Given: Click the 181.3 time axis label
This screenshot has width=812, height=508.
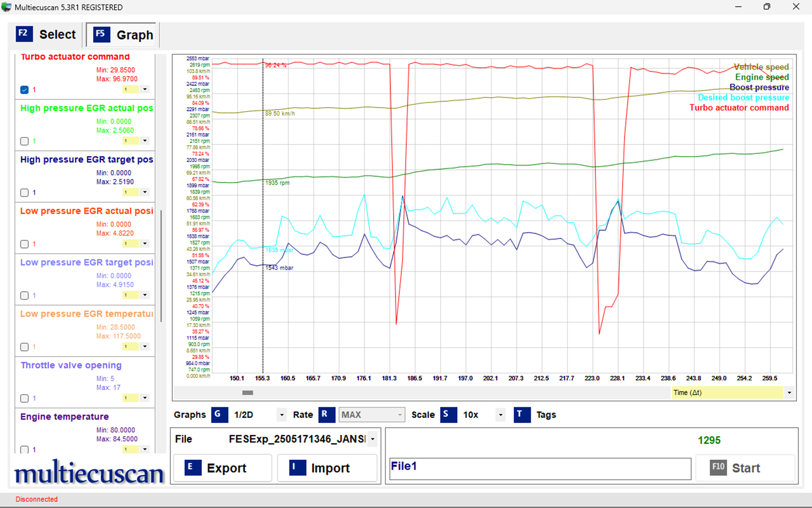Looking at the screenshot, I should pyautogui.click(x=389, y=378).
